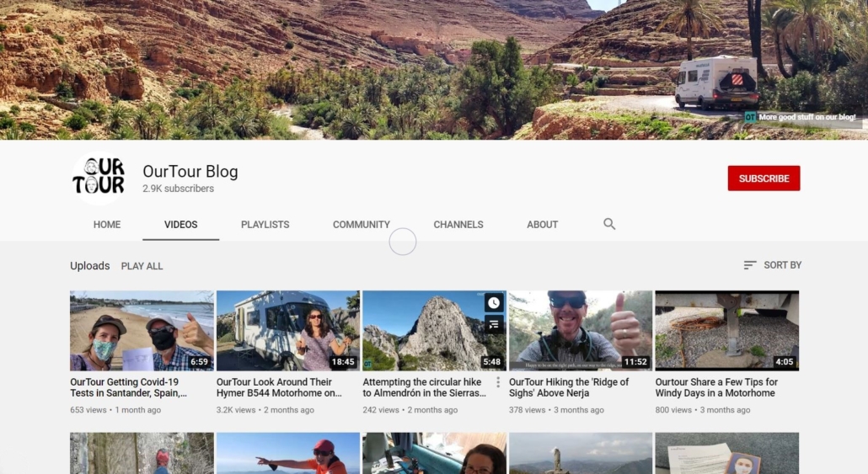
Task: Open the Almendrón circular hike video title
Action: pos(424,387)
